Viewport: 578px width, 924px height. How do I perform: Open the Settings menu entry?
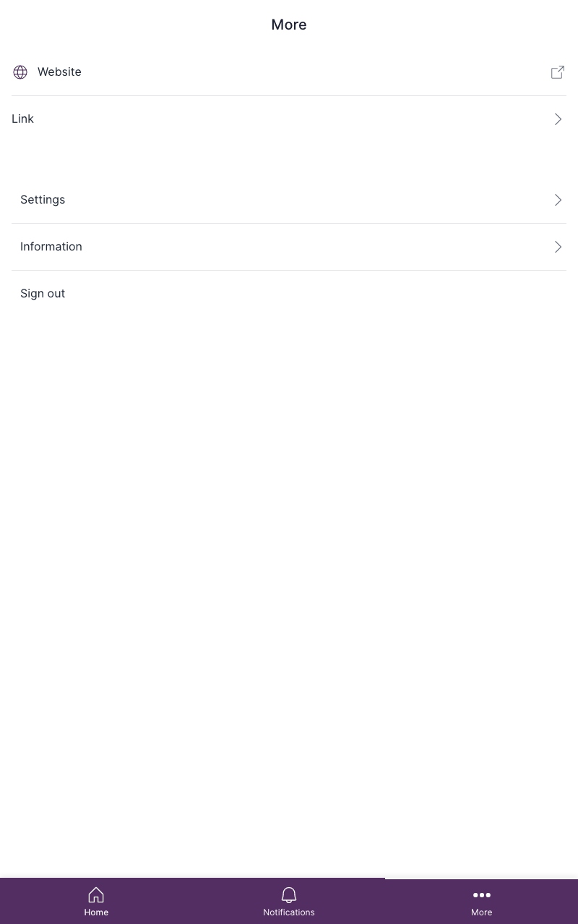43,199
